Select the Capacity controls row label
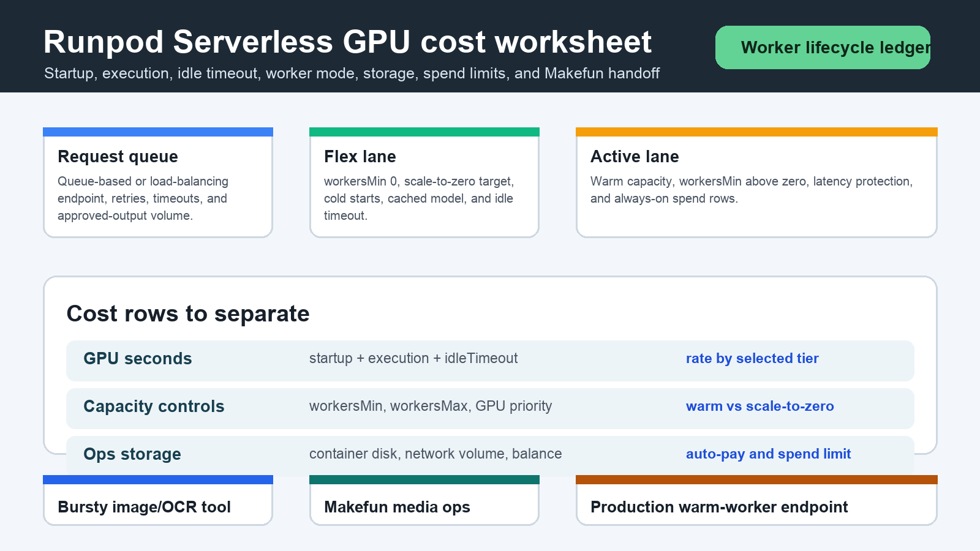Image resolution: width=980 pixels, height=551 pixels. (x=154, y=407)
